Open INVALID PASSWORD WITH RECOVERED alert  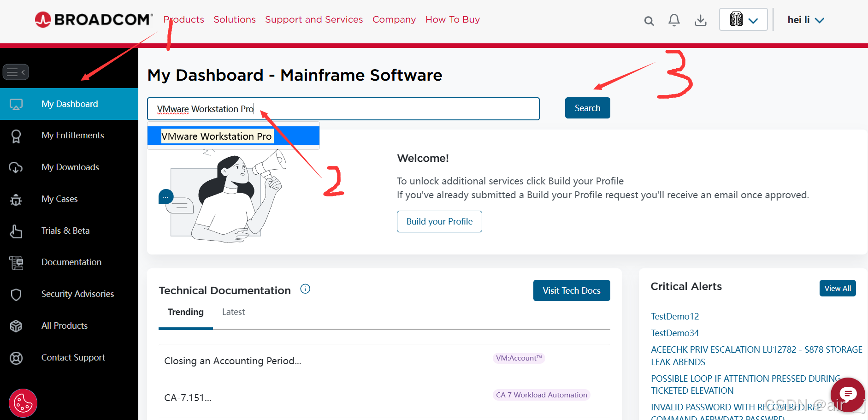[736, 411]
